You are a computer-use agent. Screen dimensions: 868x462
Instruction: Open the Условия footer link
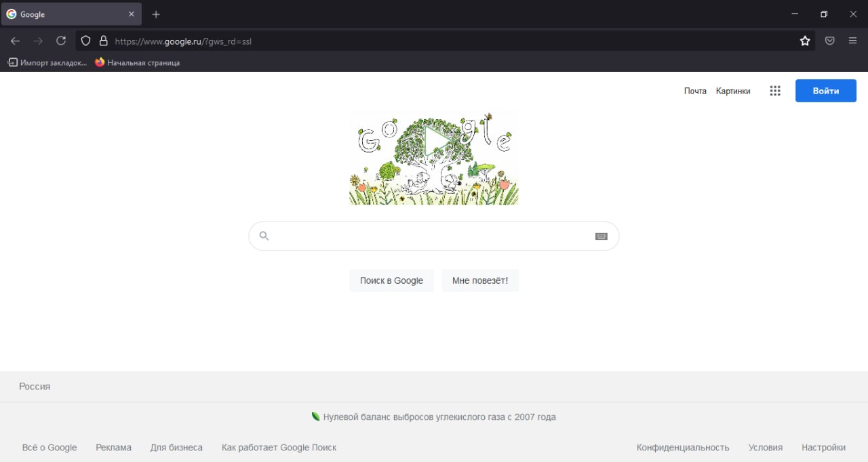766,447
